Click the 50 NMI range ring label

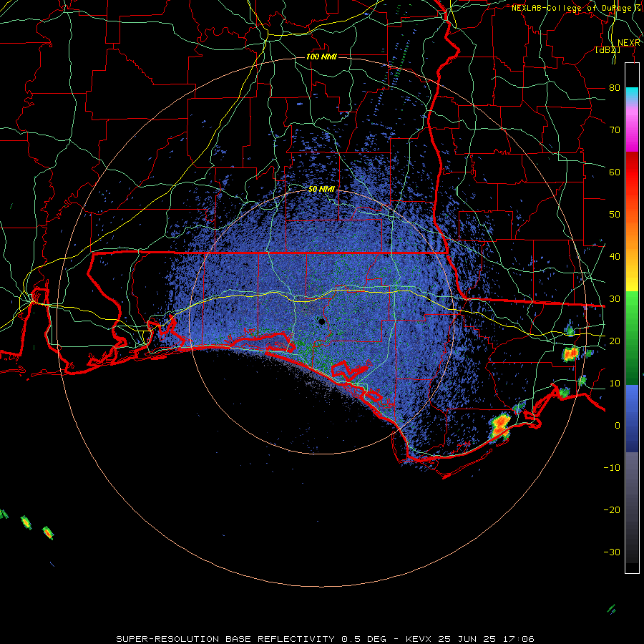pos(321,189)
